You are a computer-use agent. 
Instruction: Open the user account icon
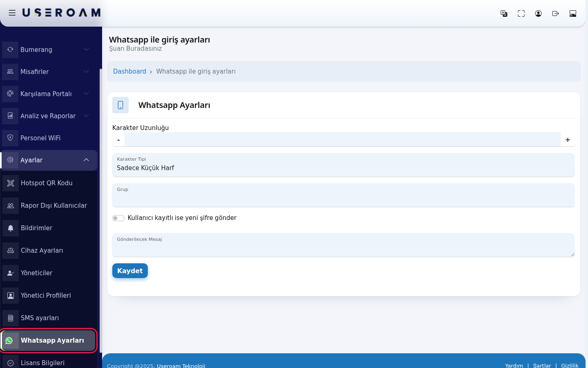[538, 13]
